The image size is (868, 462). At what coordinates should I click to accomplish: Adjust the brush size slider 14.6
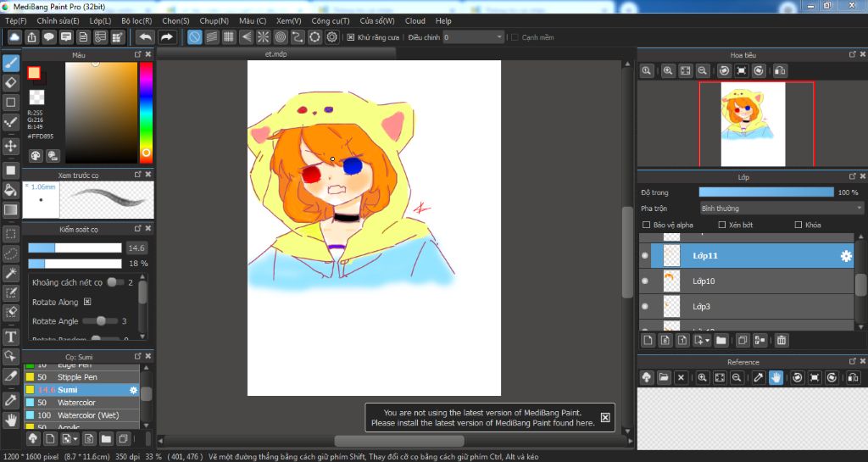pos(75,248)
